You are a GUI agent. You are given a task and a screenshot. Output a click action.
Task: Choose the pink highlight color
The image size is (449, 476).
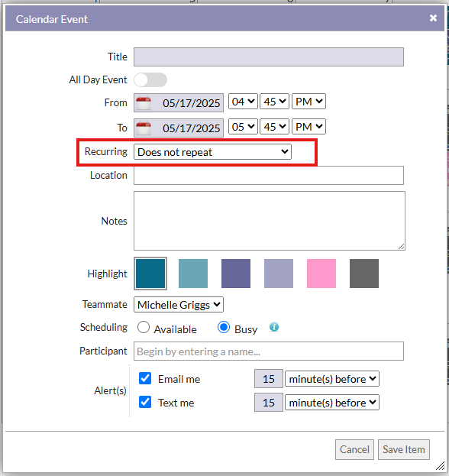321,274
